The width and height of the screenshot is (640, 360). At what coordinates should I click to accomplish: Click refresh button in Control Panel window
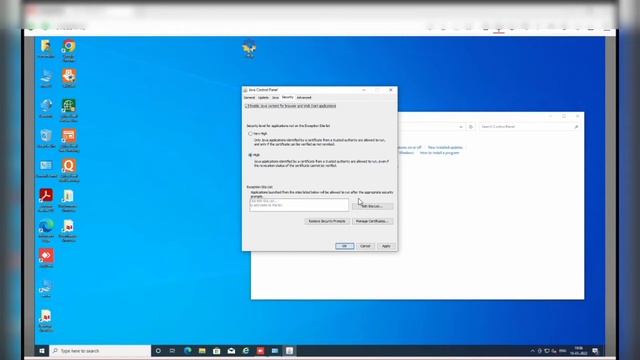(x=471, y=127)
